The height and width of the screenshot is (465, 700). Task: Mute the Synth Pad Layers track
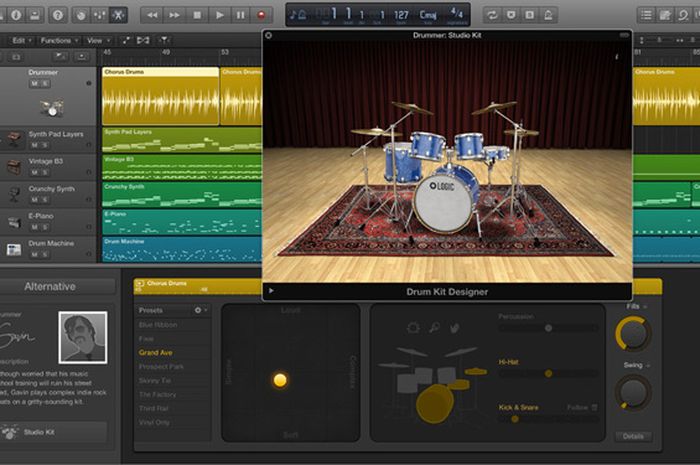click(x=34, y=145)
